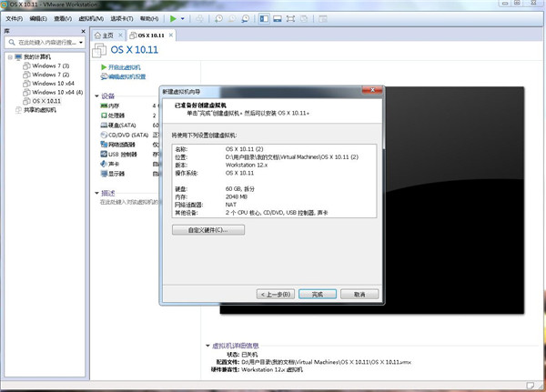Open the 虚拟机(M) menu
This screenshot has width=546, height=392.
(91, 19)
